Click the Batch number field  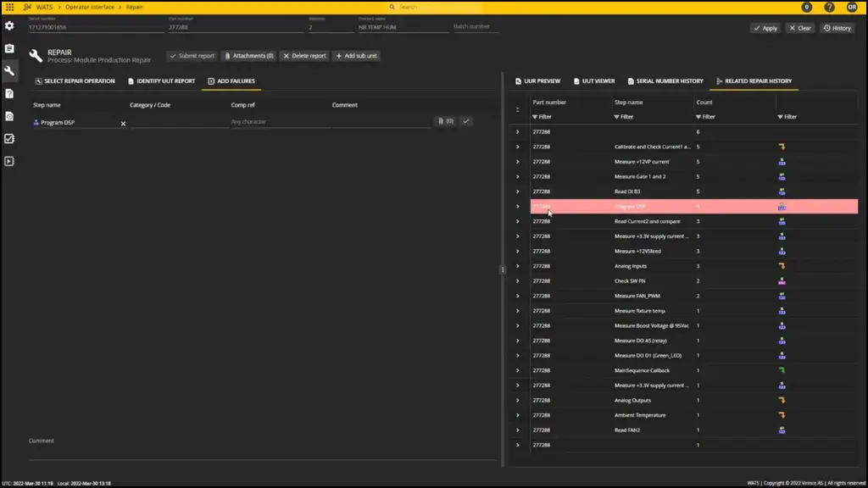pyautogui.click(x=476, y=26)
